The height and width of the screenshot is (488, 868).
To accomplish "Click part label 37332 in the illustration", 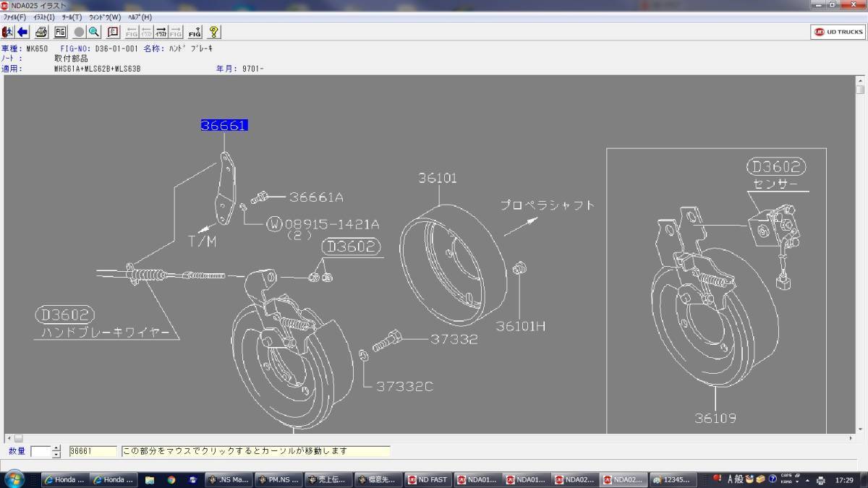I will [x=454, y=339].
